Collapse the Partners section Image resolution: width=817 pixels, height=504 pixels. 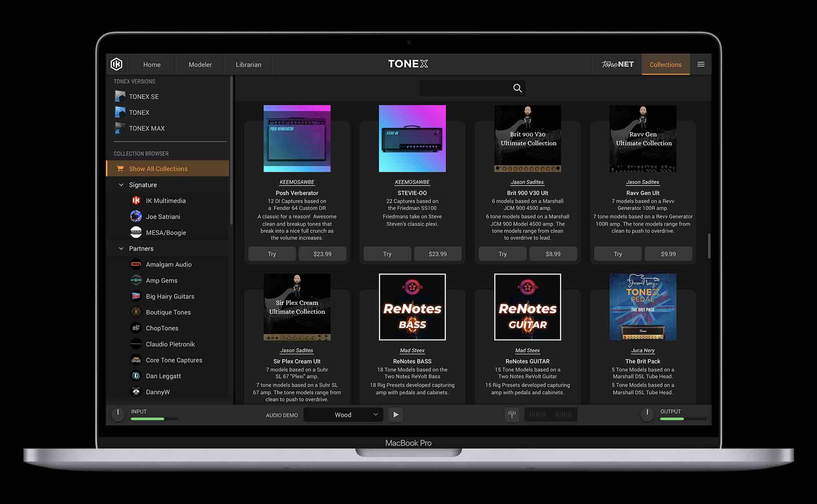click(x=121, y=249)
